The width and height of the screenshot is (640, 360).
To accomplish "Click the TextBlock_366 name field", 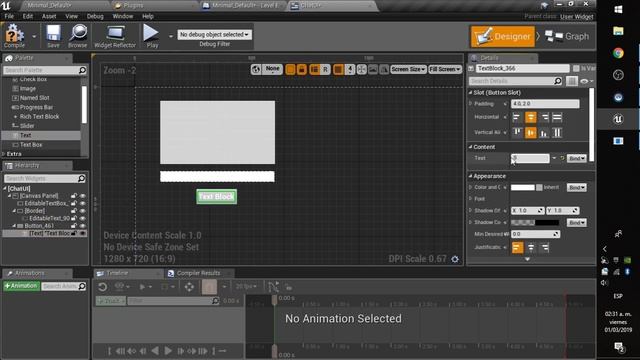I will (x=522, y=68).
